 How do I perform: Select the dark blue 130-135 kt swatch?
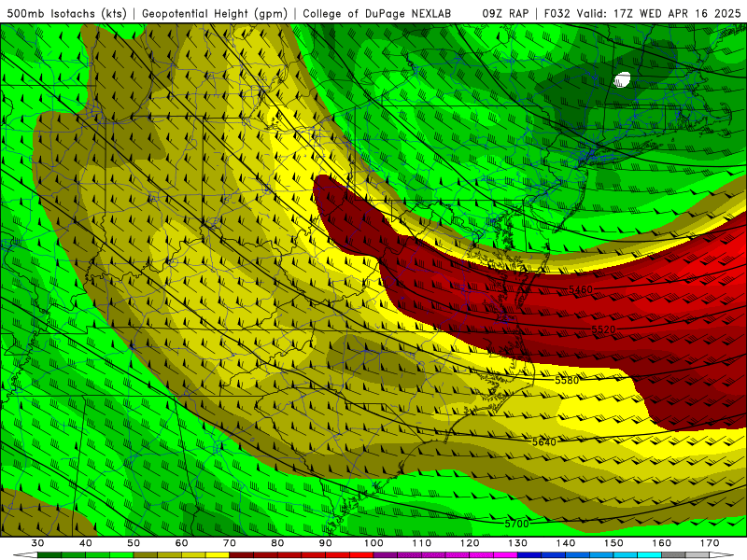[529, 555]
